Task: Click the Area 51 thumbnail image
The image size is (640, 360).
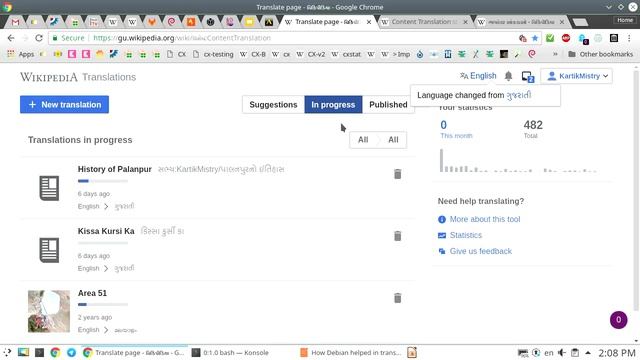Action: (49, 311)
